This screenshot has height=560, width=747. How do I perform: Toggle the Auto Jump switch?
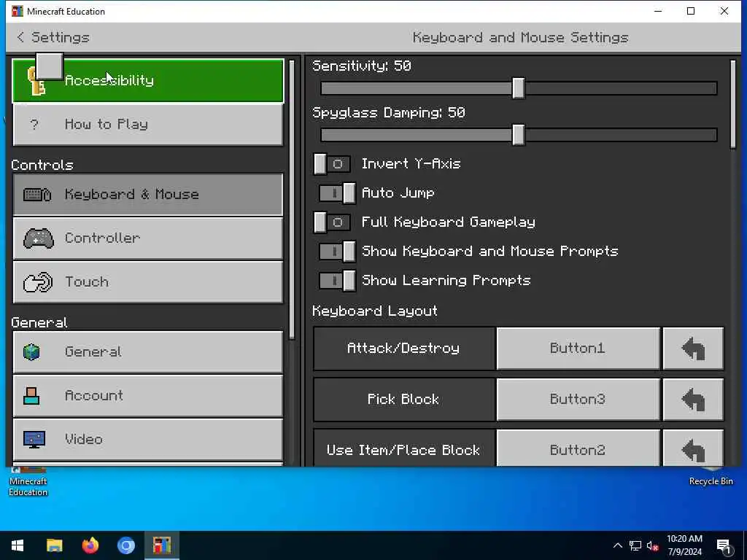point(337,192)
